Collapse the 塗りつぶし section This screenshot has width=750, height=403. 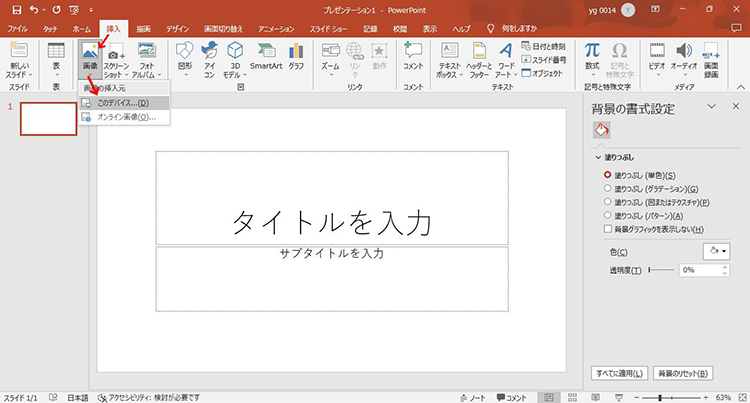coord(598,157)
